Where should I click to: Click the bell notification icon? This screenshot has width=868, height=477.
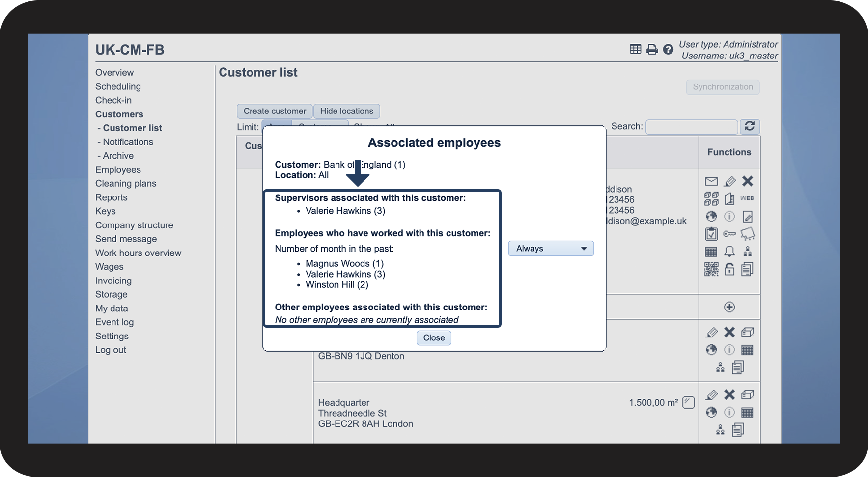point(729,252)
